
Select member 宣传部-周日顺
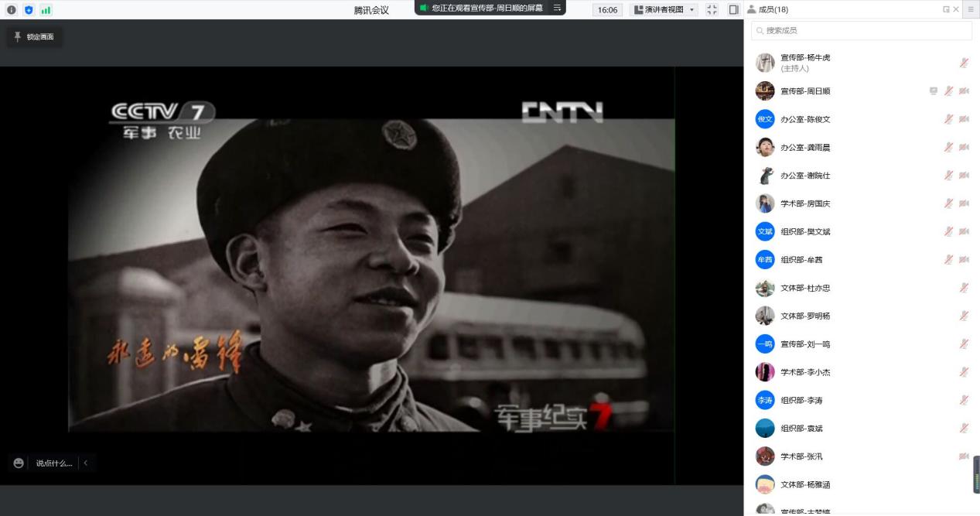(862, 91)
